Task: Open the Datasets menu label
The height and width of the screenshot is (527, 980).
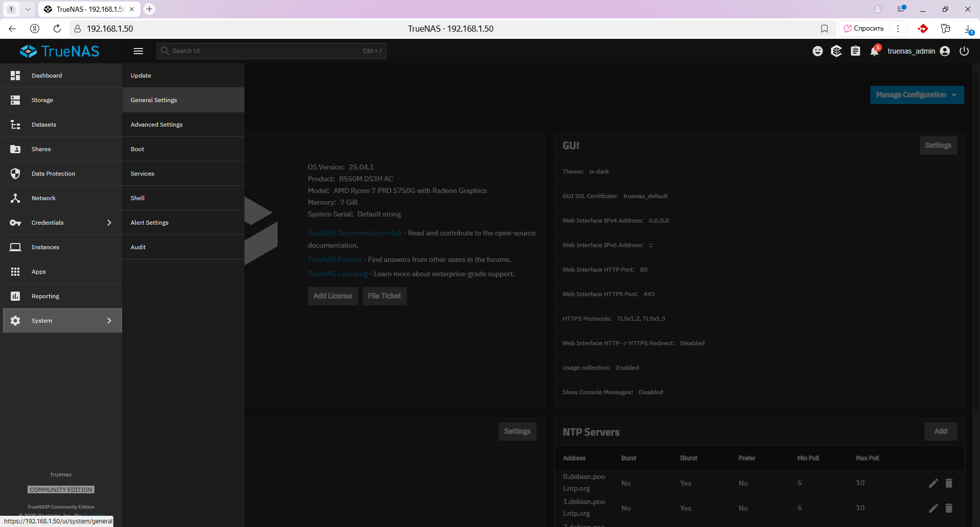Action: [x=44, y=125]
